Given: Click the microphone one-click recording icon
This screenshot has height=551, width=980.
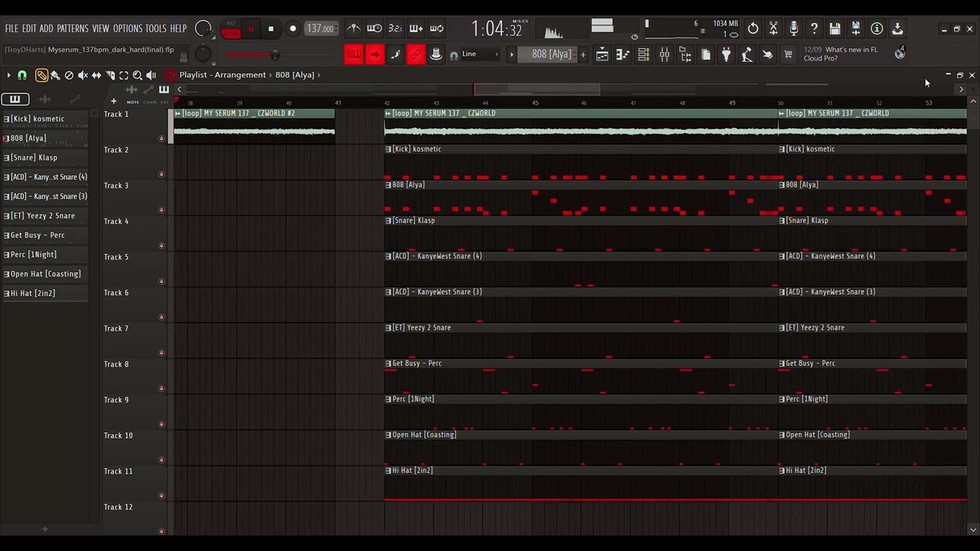Looking at the screenshot, I should pyautogui.click(x=794, y=28).
